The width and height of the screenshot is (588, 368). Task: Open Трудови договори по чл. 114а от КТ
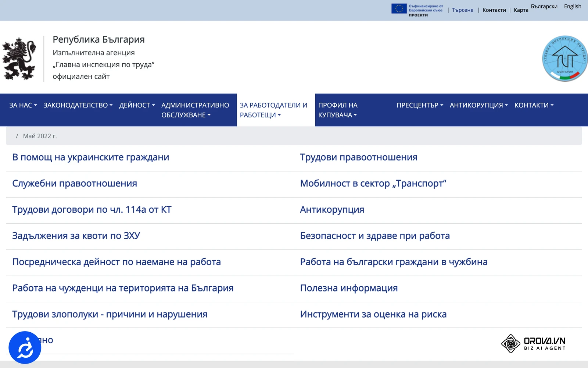pos(92,210)
